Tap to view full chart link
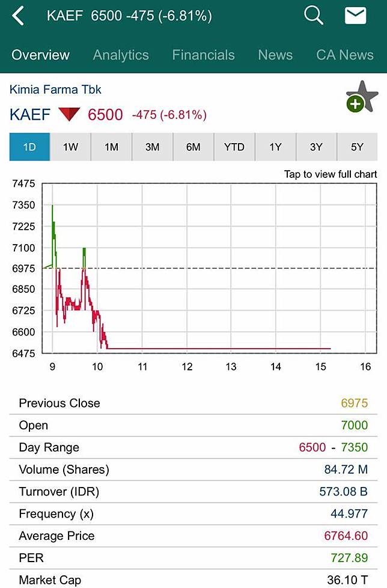This screenshot has width=387, height=588. click(331, 174)
